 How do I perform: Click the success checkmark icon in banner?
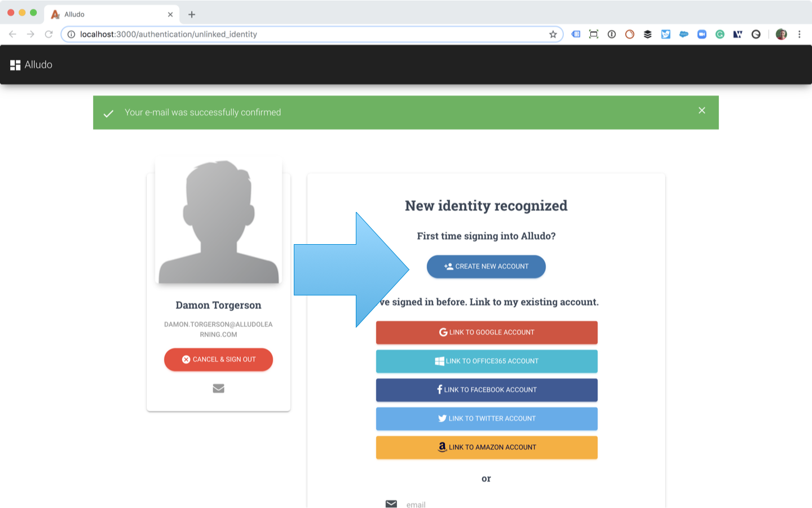[109, 113]
